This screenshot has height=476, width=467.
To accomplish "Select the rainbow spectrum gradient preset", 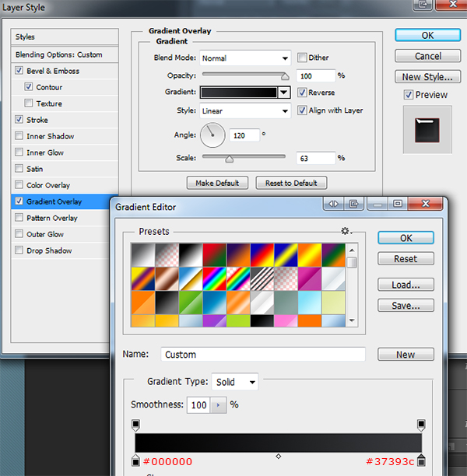I will click(x=214, y=278).
